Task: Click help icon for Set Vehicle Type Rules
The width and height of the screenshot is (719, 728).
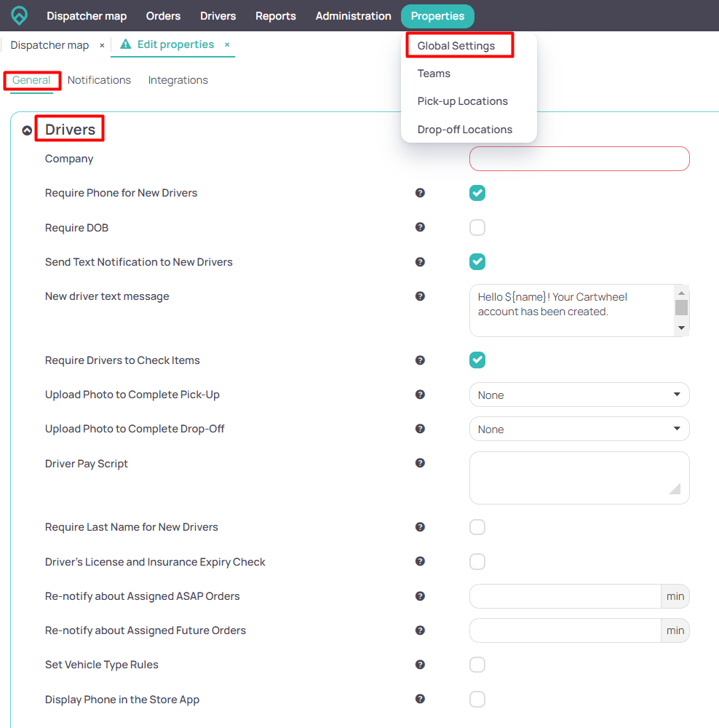Action: point(420,665)
